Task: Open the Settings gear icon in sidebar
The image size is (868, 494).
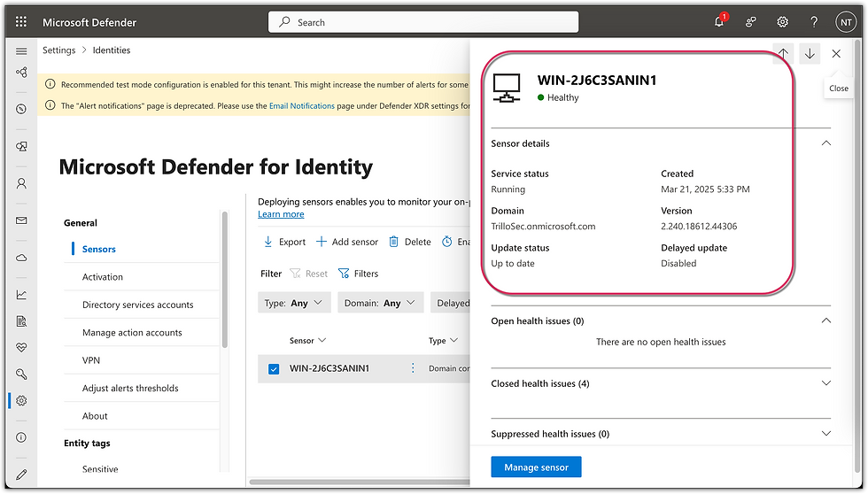Action: pyautogui.click(x=21, y=400)
